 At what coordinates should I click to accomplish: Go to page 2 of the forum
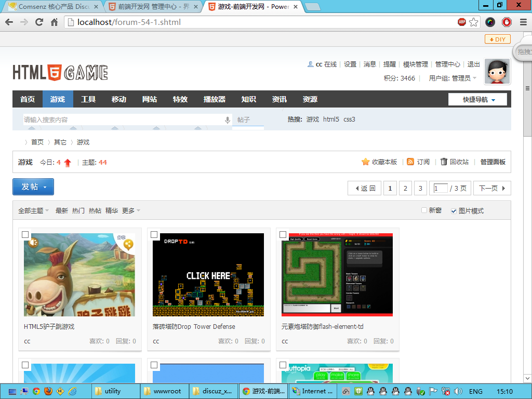click(405, 188)
